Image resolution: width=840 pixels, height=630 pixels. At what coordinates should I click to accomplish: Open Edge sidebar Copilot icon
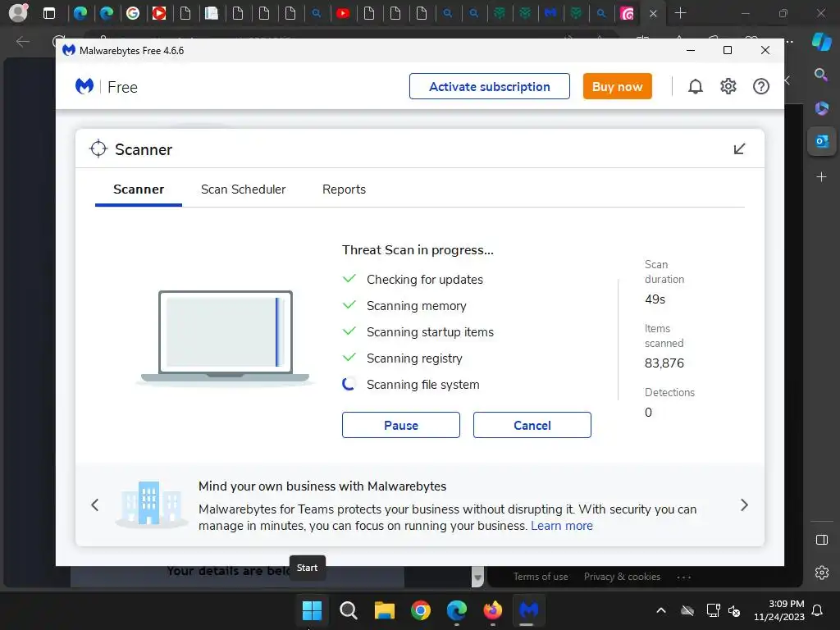click(x=821, y=41)
